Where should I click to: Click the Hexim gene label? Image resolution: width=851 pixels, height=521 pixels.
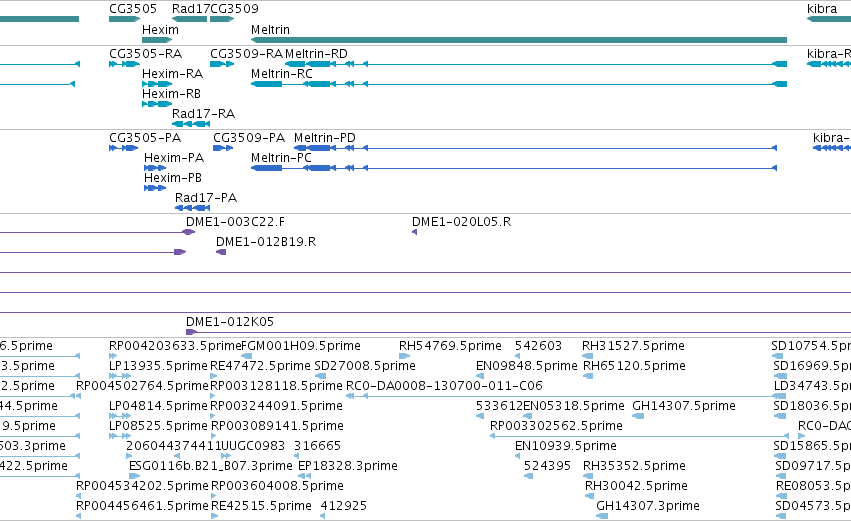[x=160, y=30]
